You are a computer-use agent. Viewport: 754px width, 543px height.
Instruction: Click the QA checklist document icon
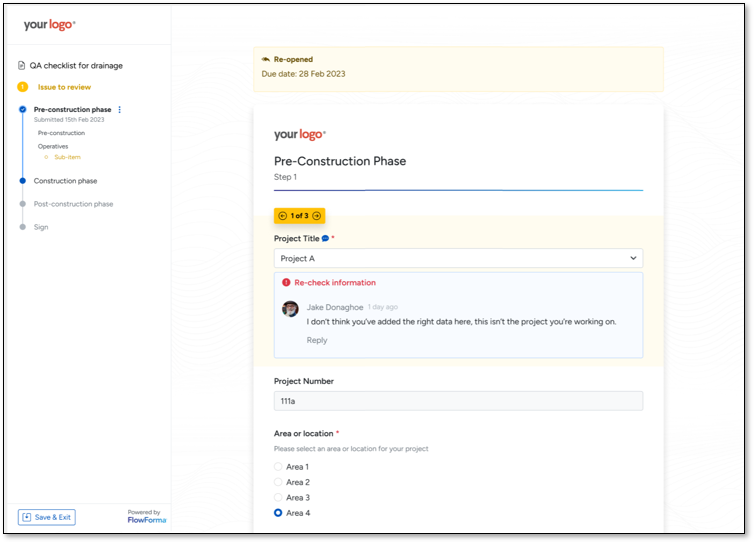[x=22, y=66]
